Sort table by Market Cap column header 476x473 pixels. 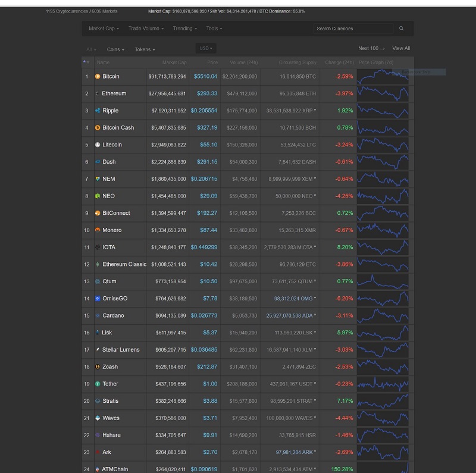tap(174, 62)
